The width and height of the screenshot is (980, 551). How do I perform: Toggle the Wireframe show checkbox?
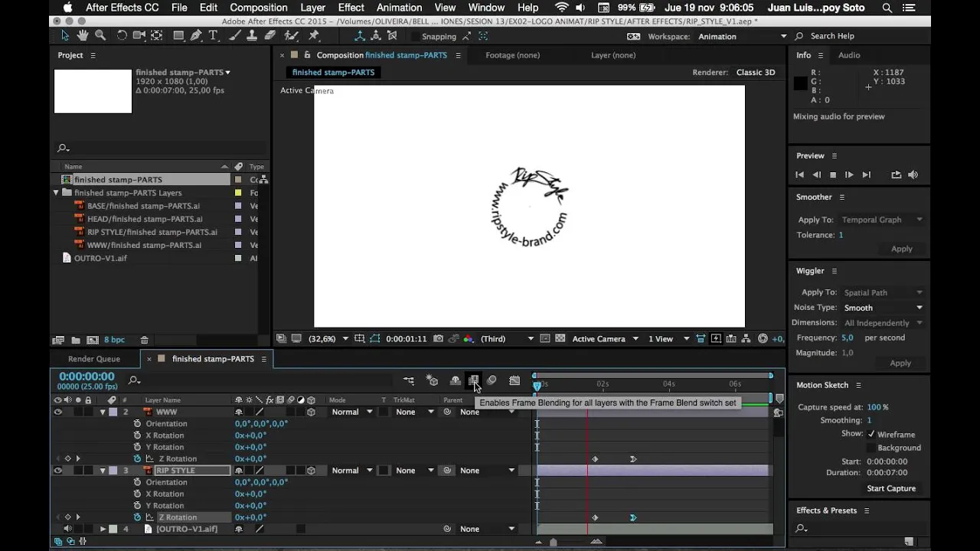(871, 434)
